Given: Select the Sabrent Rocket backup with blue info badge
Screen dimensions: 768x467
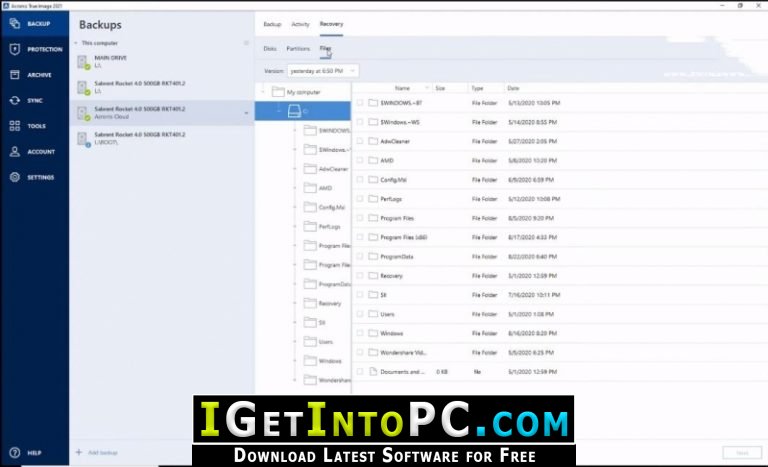Looking at the screenshot, I should coord(162,138).
